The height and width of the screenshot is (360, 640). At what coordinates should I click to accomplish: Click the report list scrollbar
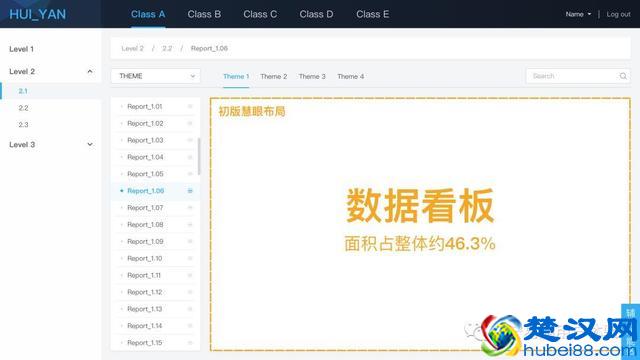pyautogui.click(x=199, y=156)
